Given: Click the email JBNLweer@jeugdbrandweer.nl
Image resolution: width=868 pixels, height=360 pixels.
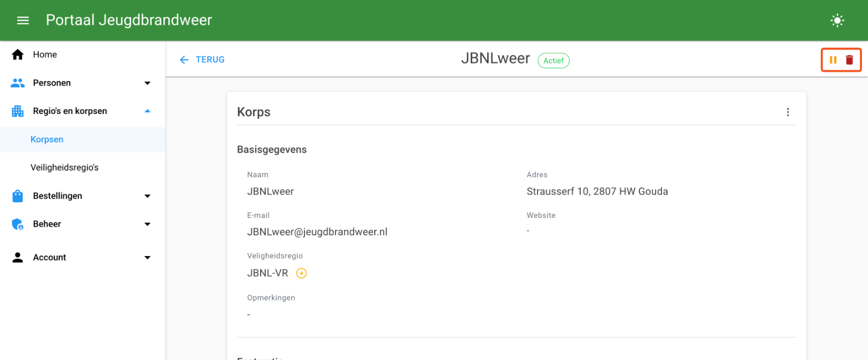Looking at the screenshot, I should click(317, 232).
